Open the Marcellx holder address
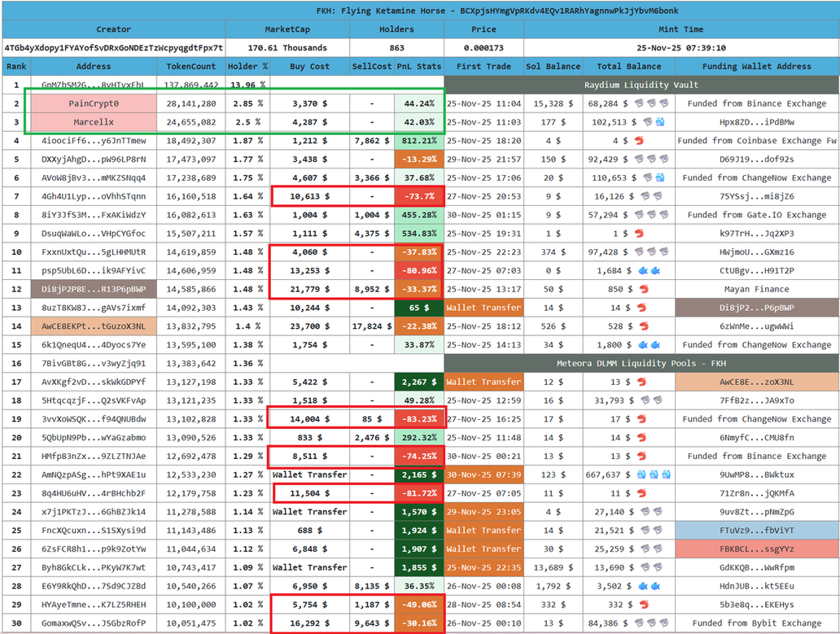The image size is (840, 634). (x=94, y=122)
